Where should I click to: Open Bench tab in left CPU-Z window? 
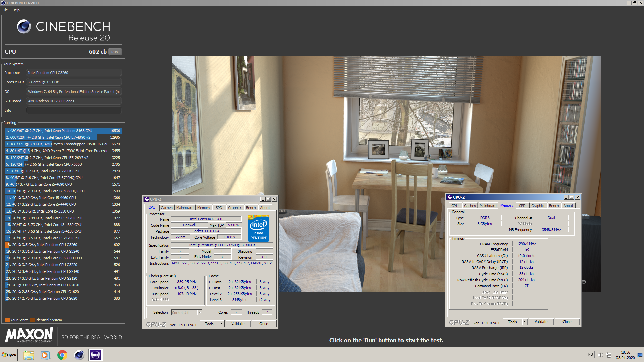tap(251, 208)
